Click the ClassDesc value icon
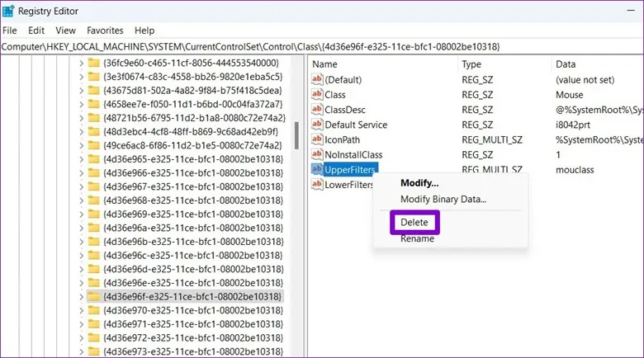The height and width of the screenshot is (358, 644). point(318,110)
